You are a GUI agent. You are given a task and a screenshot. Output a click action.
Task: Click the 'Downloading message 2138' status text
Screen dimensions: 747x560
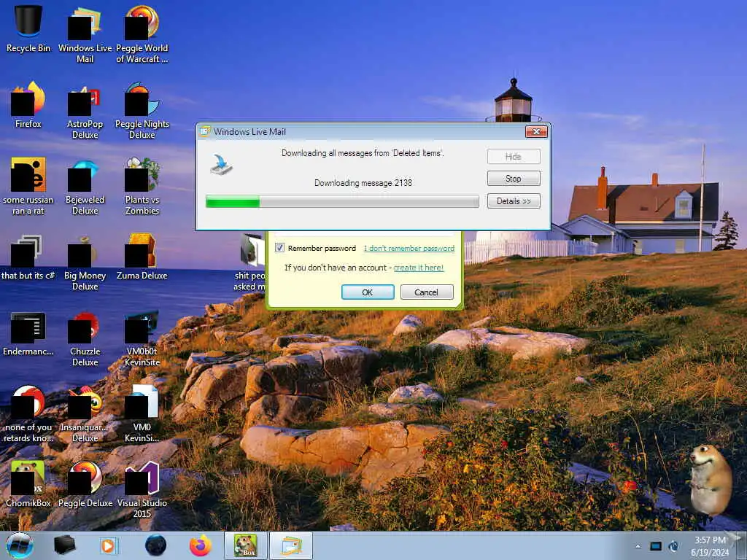click(363, 183)
